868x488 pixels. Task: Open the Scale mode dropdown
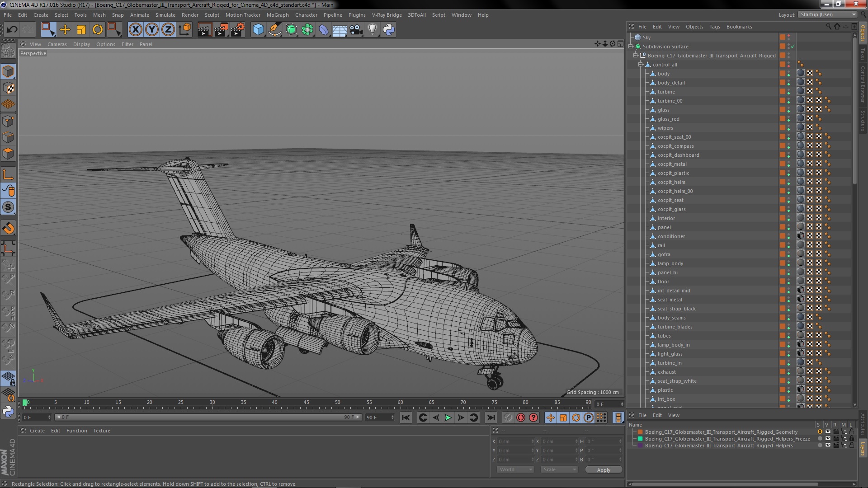(559, 469)
